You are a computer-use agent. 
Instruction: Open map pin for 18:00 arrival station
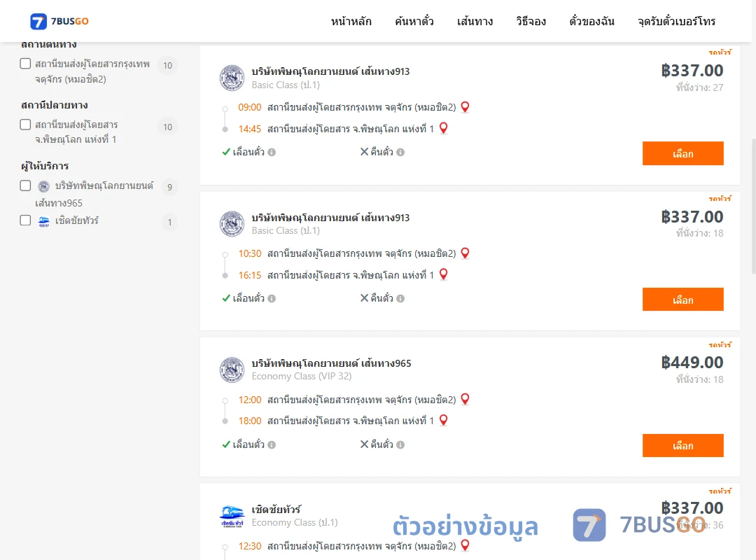pos(444,421)
